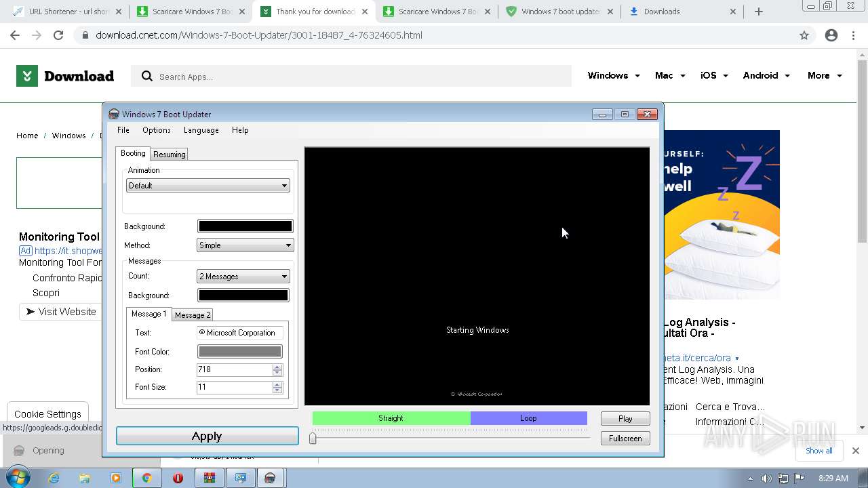
Task: Select the Booting tab
Action: [133, 153]
